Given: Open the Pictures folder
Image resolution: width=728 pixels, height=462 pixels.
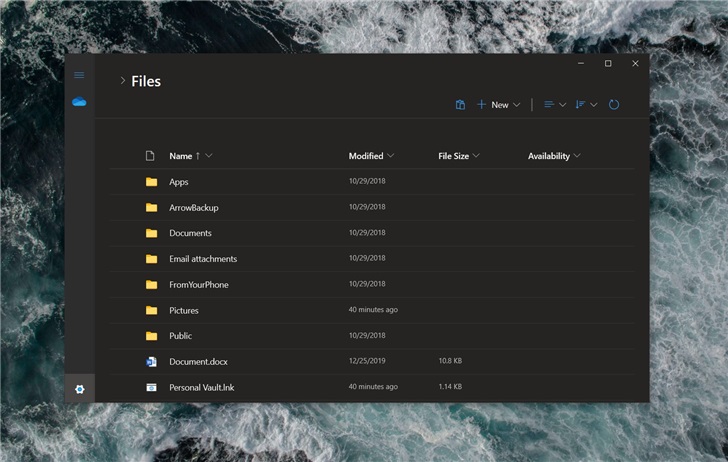Looking at the screenshot, I should pyautogui.click(x=184, y=310).
